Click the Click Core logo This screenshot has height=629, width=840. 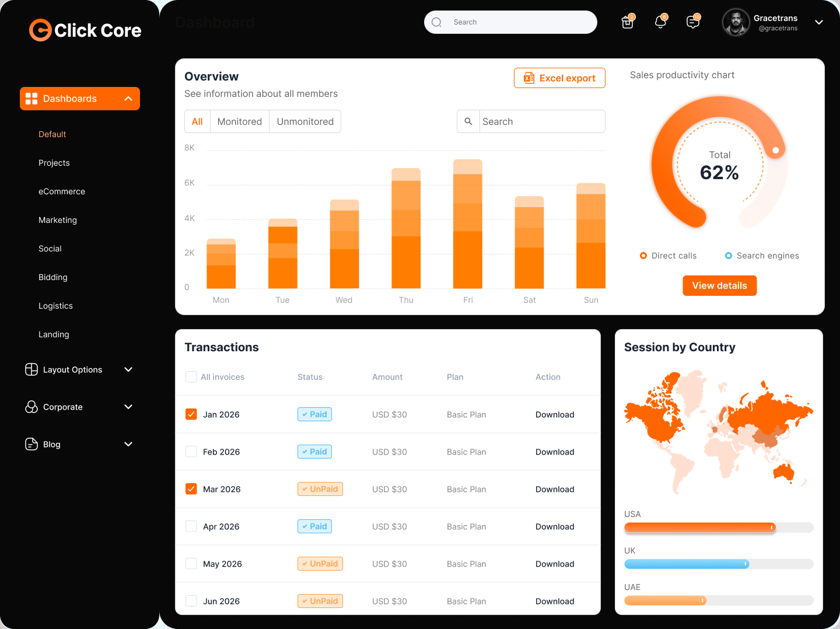(x=85, y=30)
